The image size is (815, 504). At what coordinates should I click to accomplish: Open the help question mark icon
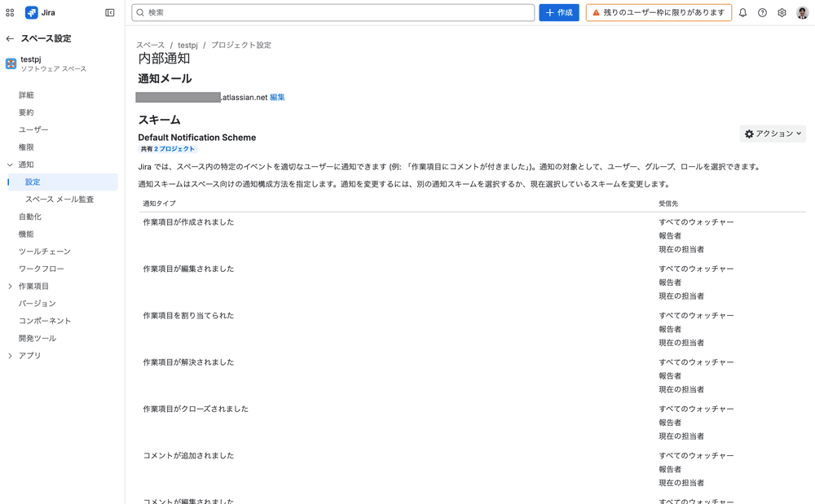[x=761, y=12]
